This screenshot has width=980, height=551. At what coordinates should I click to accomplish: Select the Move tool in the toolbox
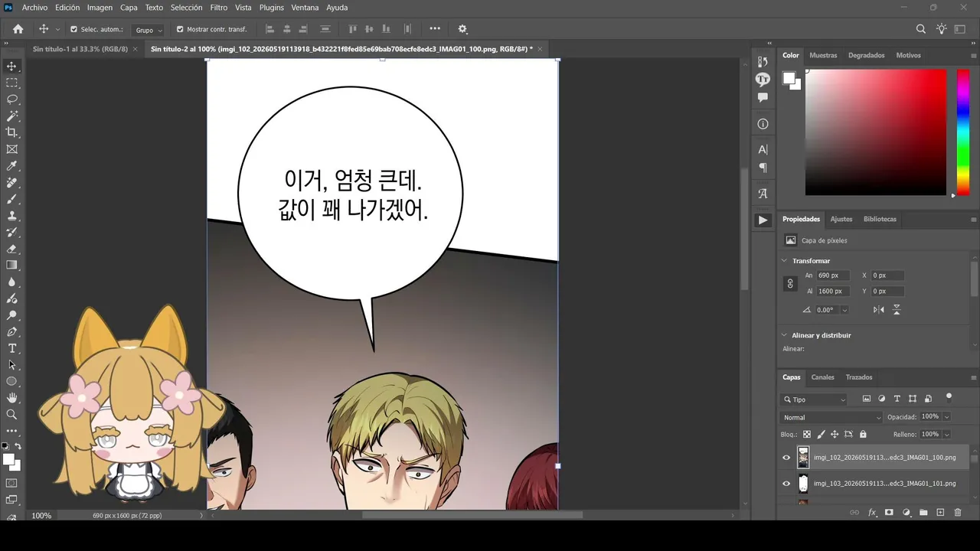tap(11, 66)
